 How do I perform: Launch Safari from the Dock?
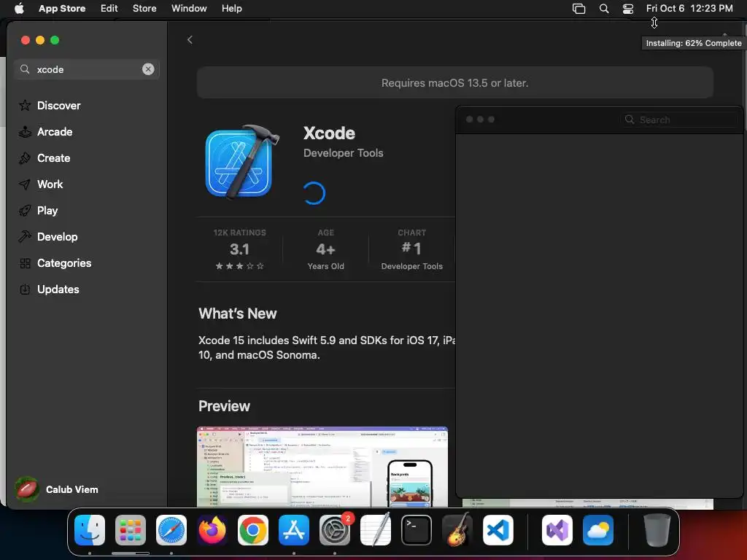171,530
